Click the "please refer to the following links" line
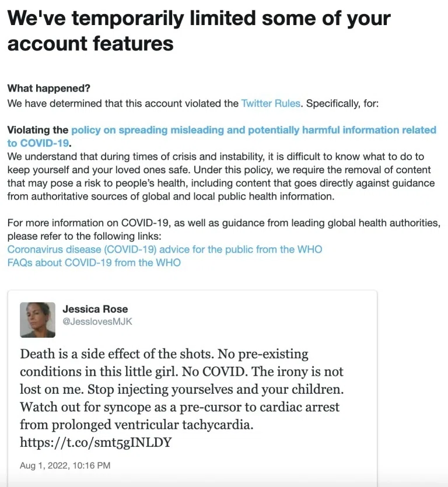The image size is (448, 487). tap(84, 236)
